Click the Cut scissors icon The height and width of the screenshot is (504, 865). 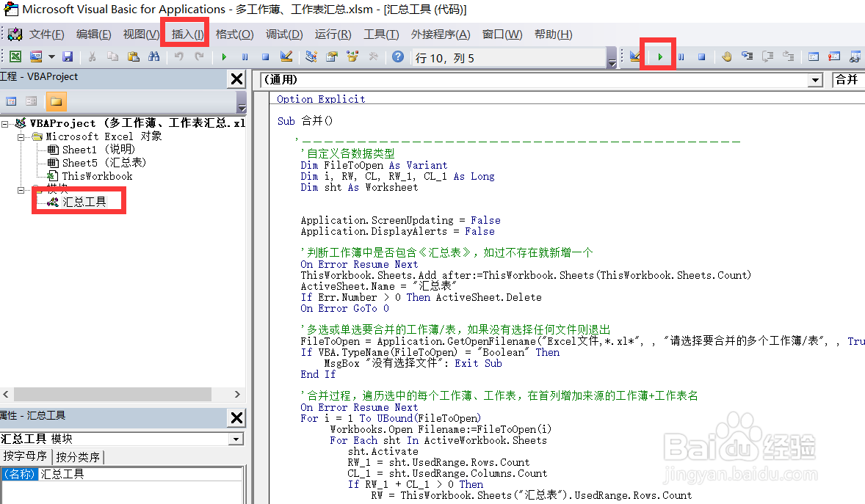point(92,56)
